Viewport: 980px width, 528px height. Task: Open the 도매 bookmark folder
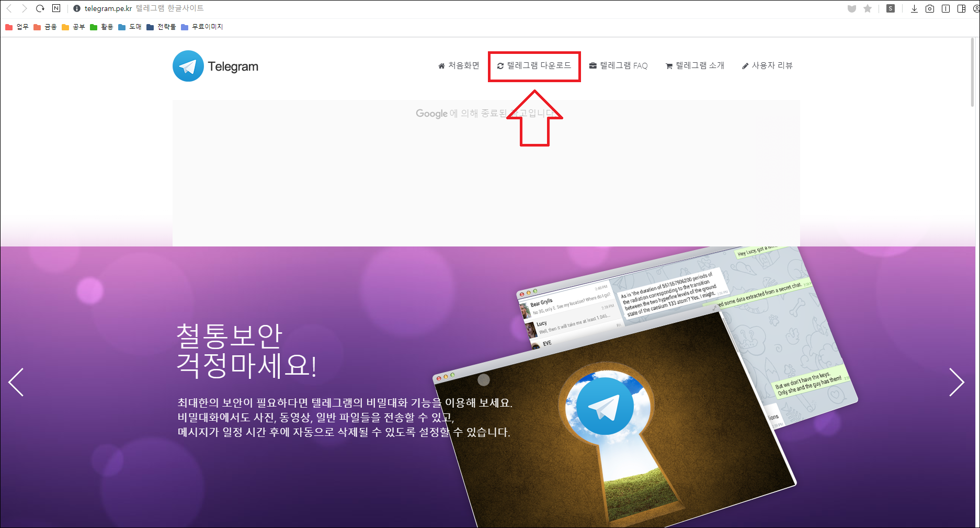130,27
